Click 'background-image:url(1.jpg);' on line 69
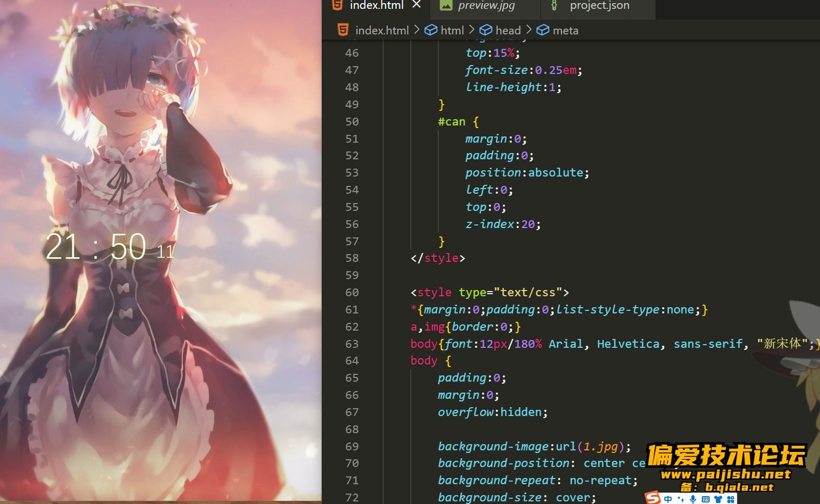Viewport: 820px width, 504px height. pyautogui.click(x=534, y=446)
